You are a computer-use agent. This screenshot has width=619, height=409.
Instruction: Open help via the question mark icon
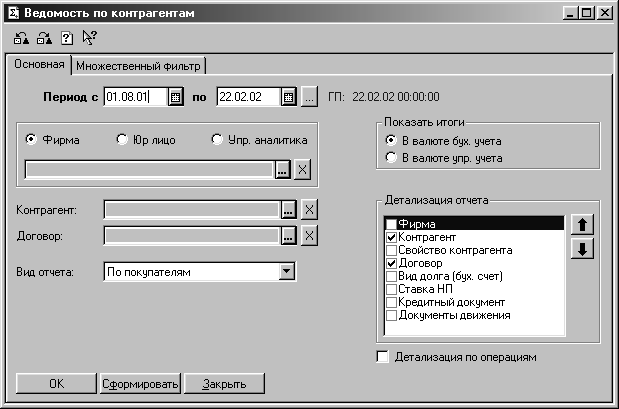(66, 39)
